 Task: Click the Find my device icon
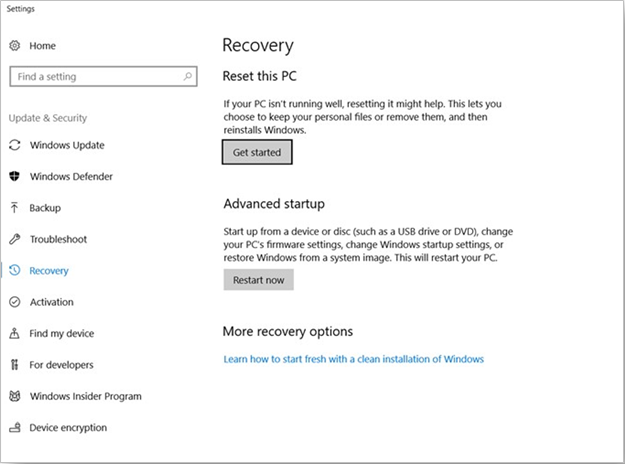14,333
